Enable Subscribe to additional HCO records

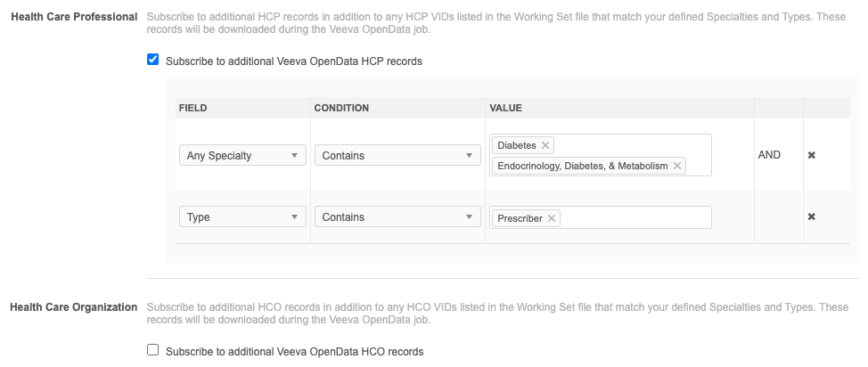[x=153, y=350]
